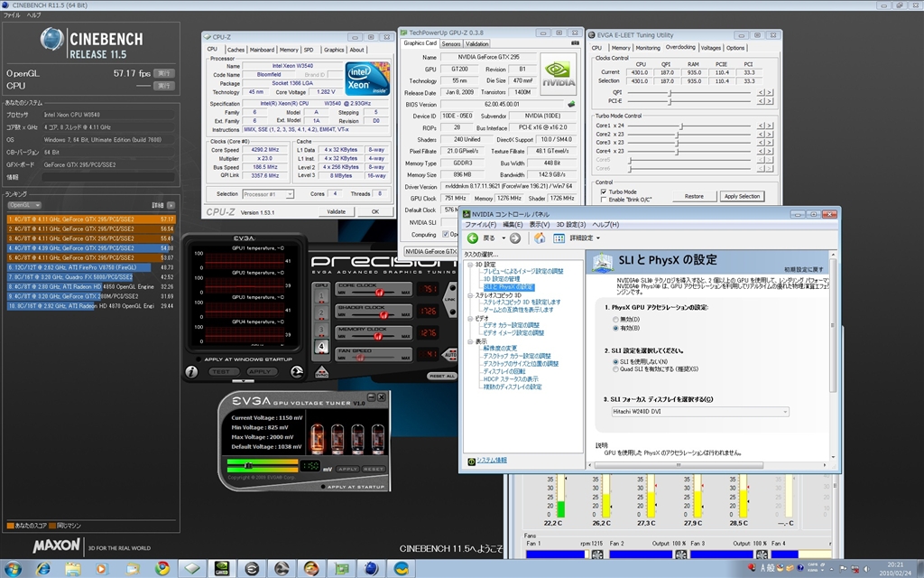Screen dimensions: 924x578
Task: Collapse the ステレオスコピック 3D tree node
Action: click(471, 295)
